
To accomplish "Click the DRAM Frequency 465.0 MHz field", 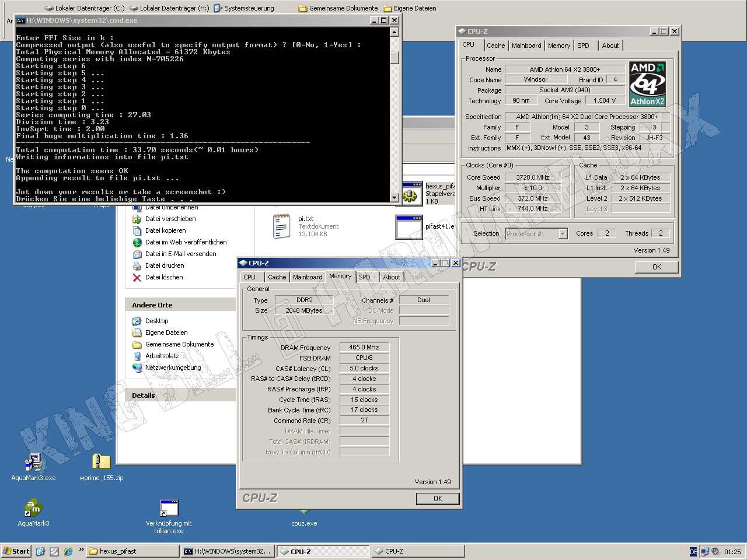I will click(x=364, y=347).
